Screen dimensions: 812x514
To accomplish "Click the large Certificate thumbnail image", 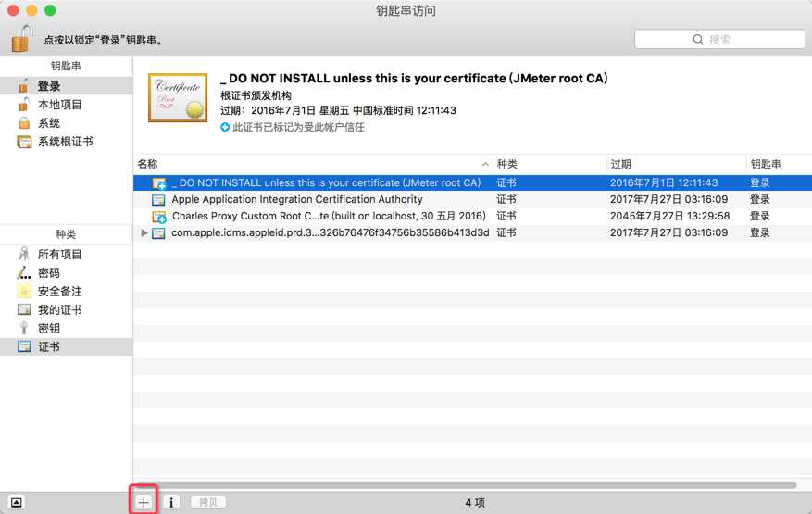I will [x=178, y=97].
